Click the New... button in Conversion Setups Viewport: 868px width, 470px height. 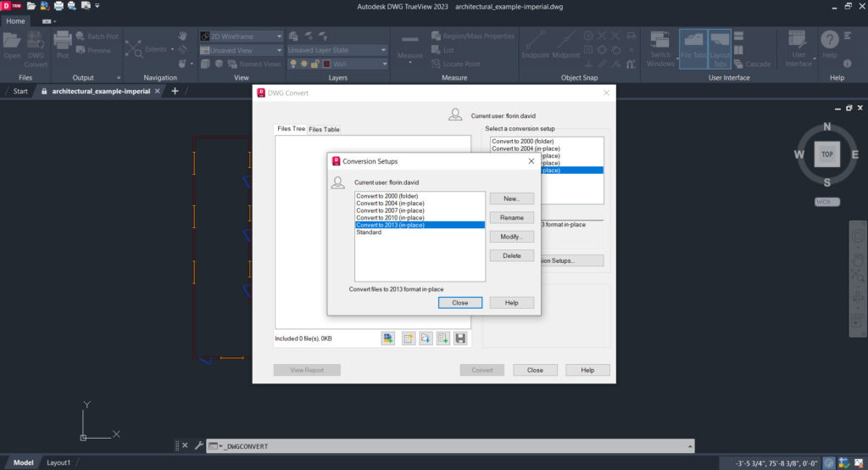tap(511, 199)
